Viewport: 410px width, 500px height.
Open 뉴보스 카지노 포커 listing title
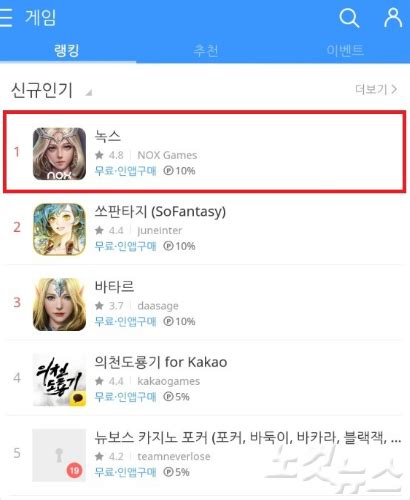pos(248,437)
